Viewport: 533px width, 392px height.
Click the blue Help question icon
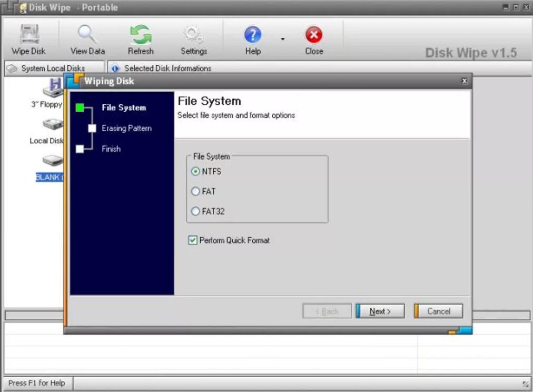click(253, 34)
